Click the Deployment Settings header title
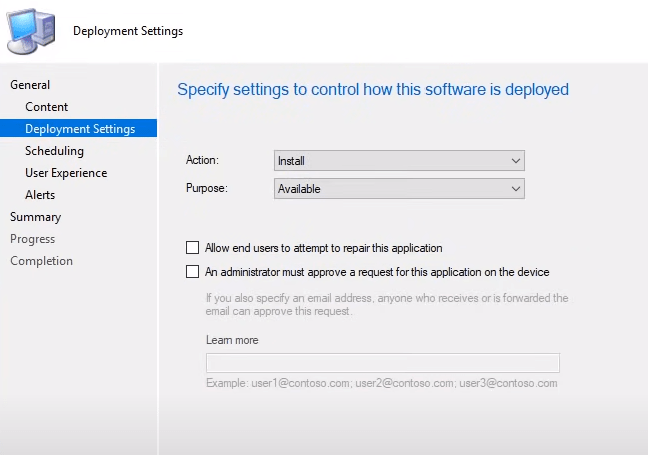Screen dimensions: 648x455 click(128, 31)
